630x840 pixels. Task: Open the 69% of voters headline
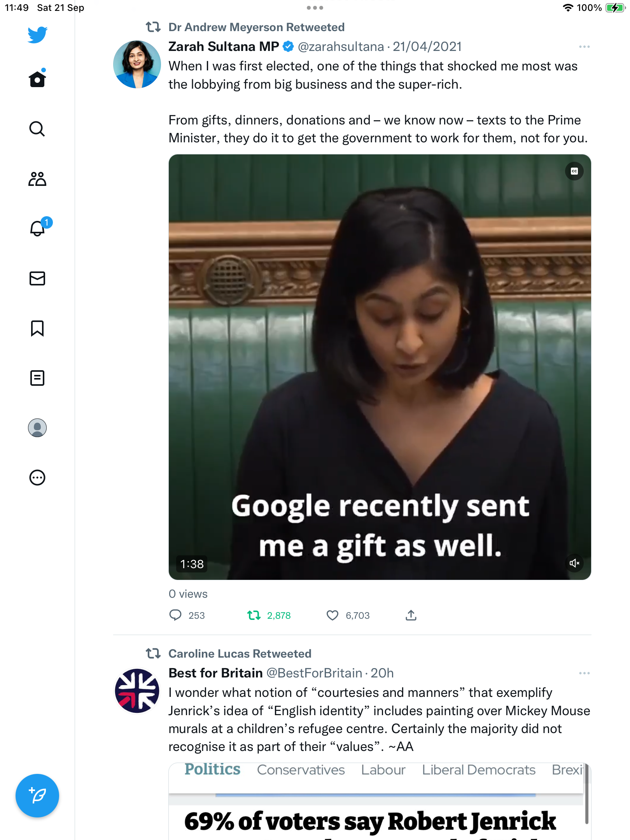click(370, 822)
